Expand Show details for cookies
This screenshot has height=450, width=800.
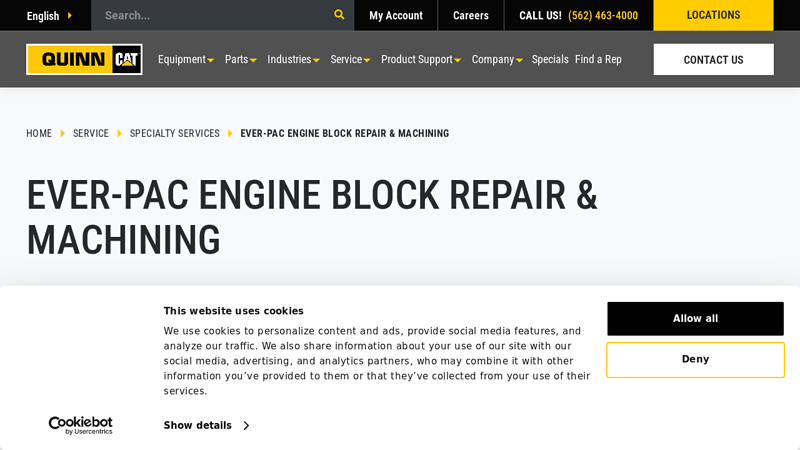click(x=206, y=425)
